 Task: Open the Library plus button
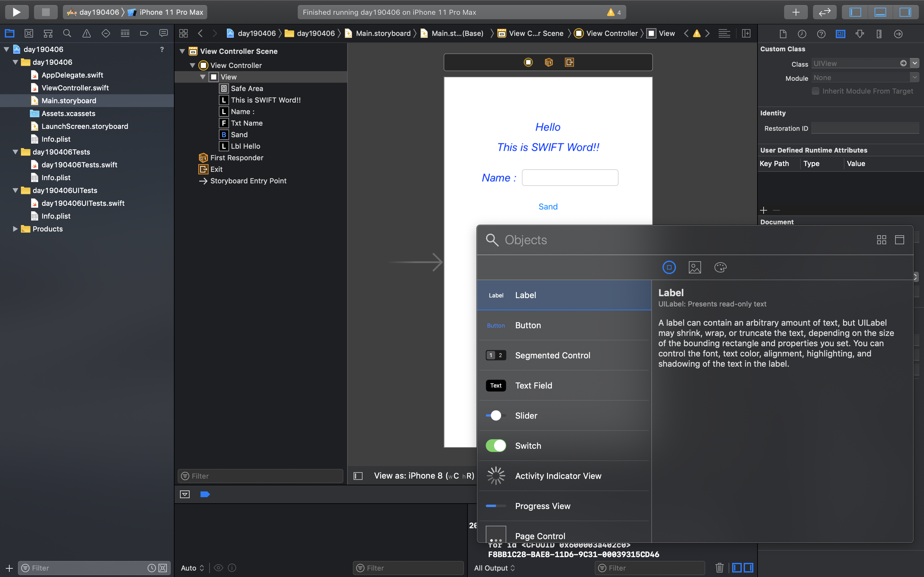796,12
